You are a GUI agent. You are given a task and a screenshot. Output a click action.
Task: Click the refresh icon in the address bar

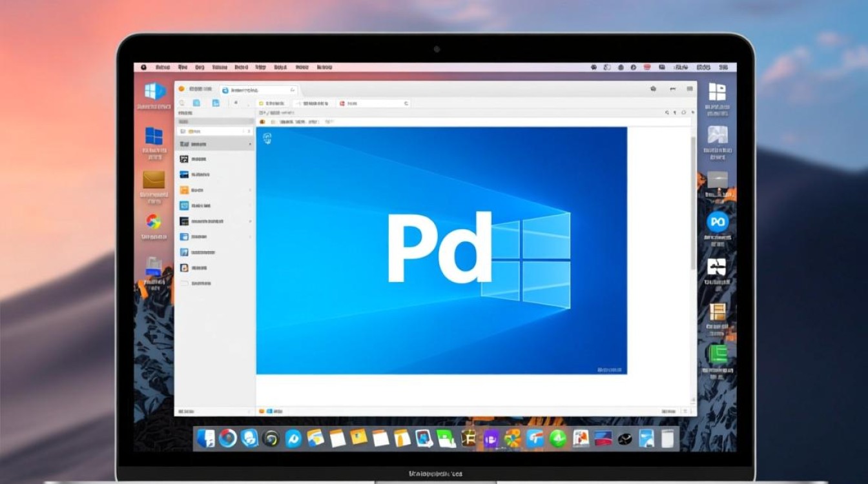click(x=407, y=103)
